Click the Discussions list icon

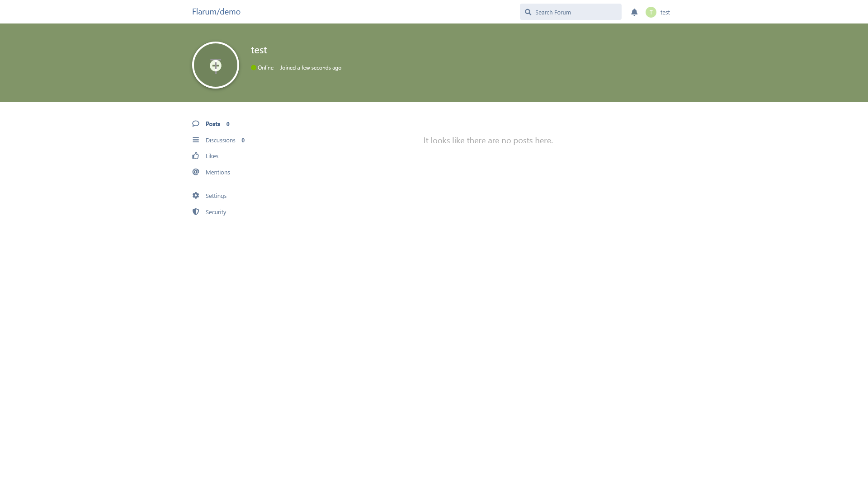pos(196,140)
